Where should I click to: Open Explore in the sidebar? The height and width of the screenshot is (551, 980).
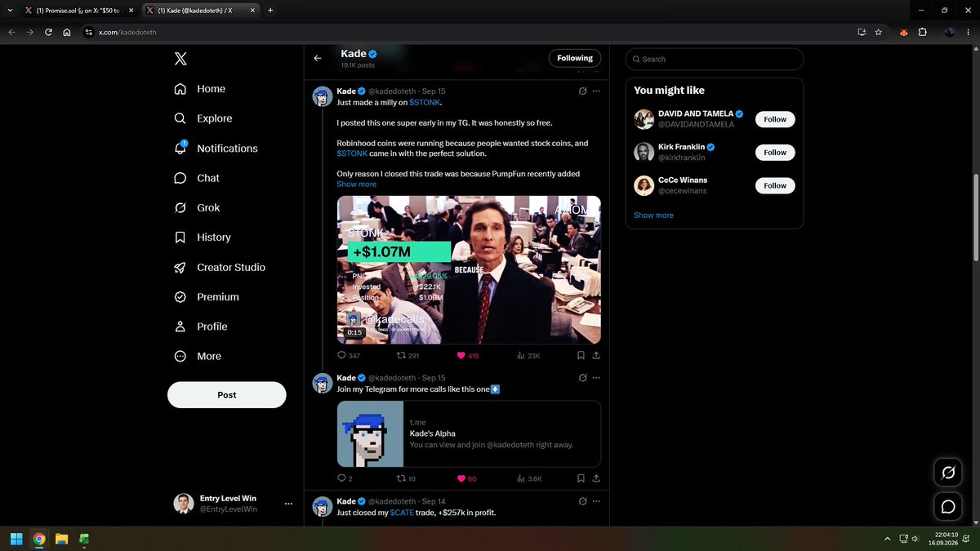tap(203, 118)
